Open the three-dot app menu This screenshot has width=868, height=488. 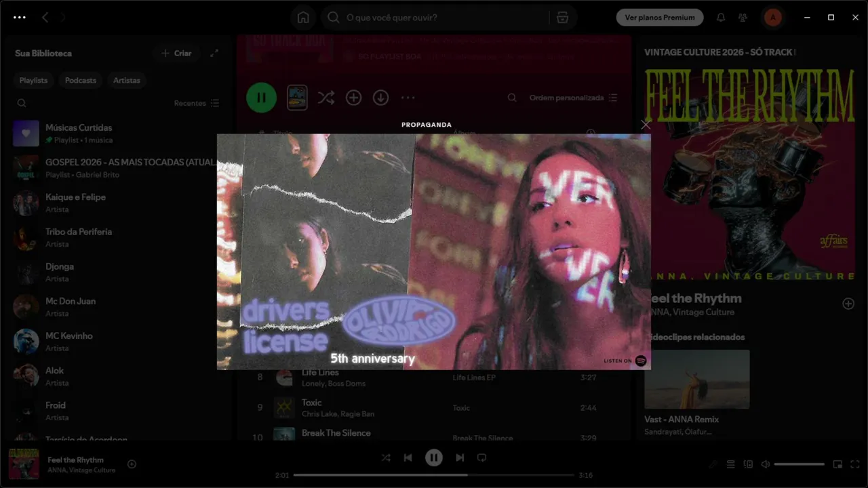[x=20, y=18]
